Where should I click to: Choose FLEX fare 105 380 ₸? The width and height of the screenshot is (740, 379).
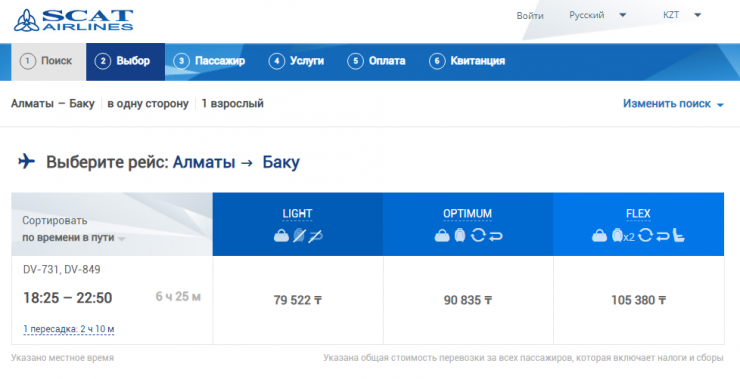coord(639,300)
